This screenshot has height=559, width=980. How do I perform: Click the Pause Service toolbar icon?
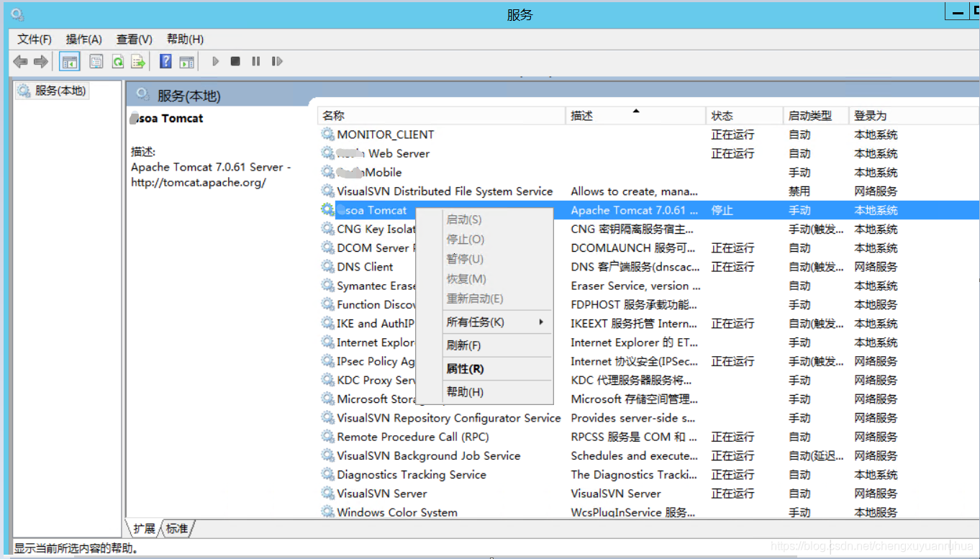point(255,62)
